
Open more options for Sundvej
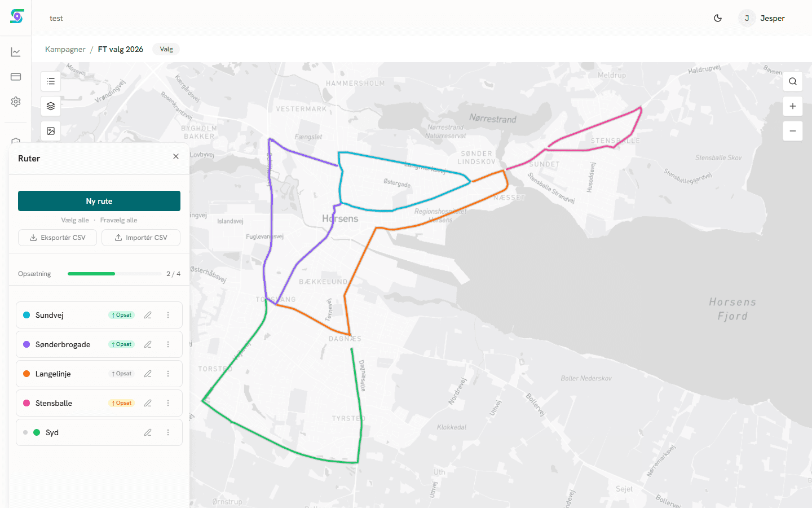click(x=168, y=315)
